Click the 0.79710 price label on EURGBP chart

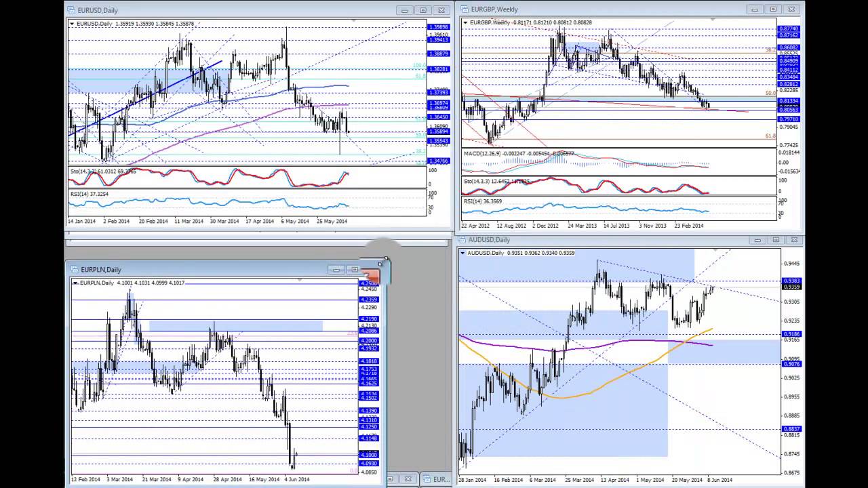click(789, 119)
